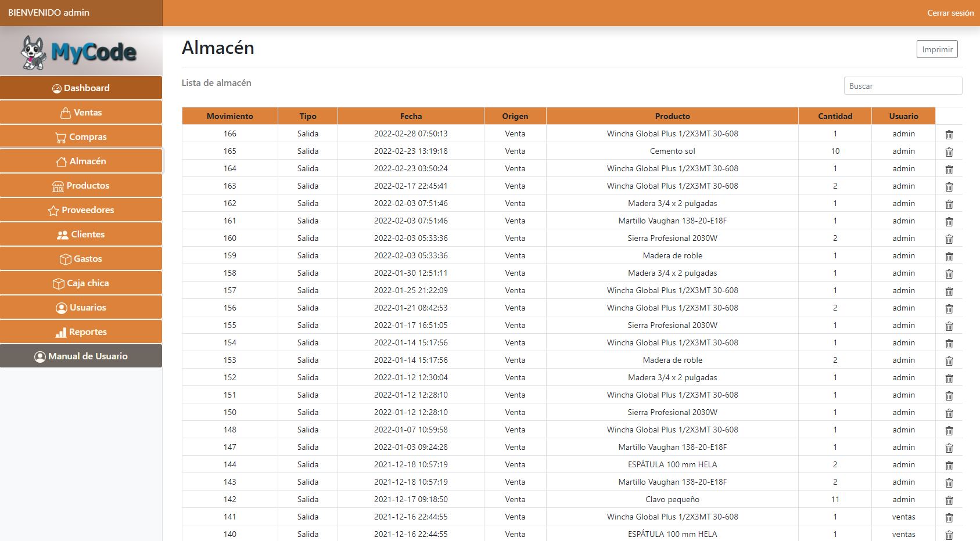Click the Cerrar sesión link

pyautogui.click(x=950, y=13)
